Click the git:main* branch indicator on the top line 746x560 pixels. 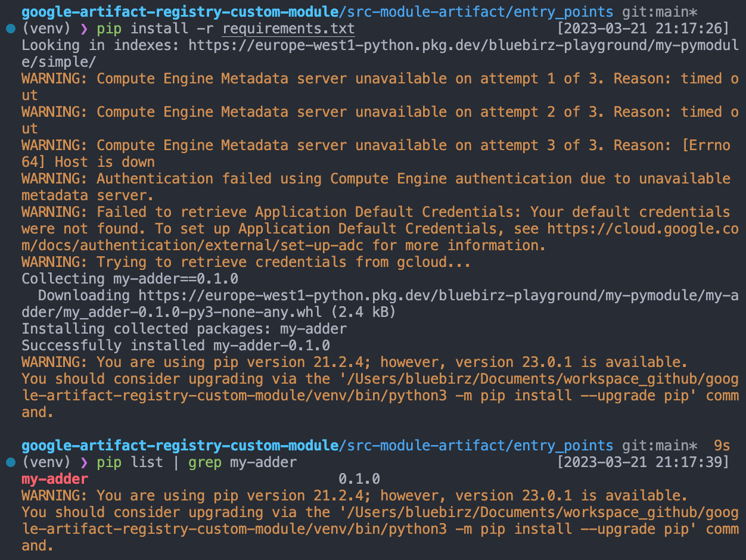coord(660,12)
